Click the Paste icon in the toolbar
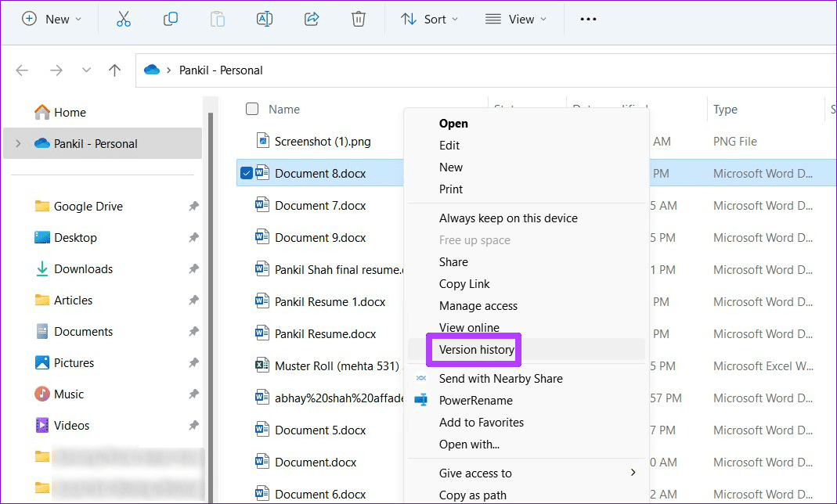This screenshot has height=504, width=837. (217, 18)
